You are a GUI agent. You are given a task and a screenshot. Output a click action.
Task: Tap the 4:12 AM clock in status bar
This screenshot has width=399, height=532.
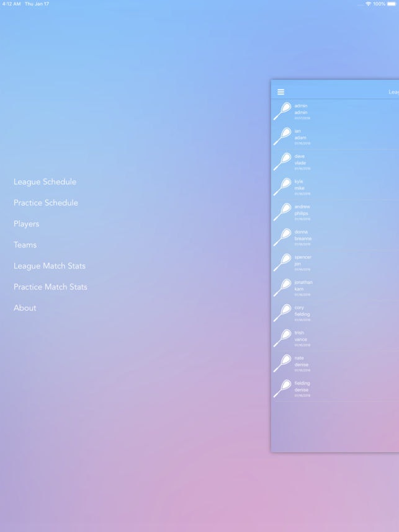point(11,4)
